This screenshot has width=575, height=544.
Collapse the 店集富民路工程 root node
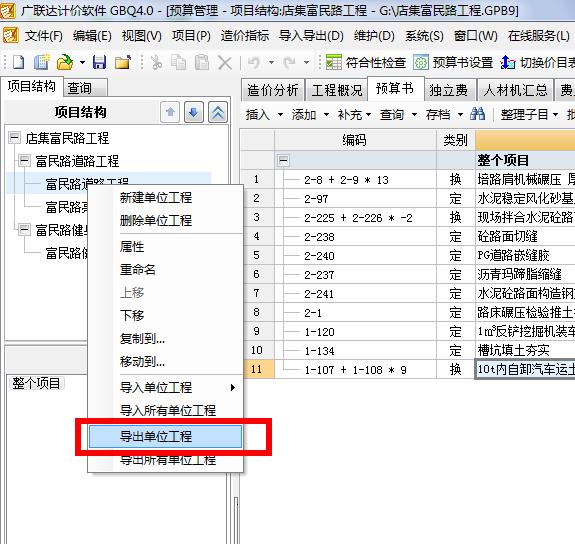point(14,138)
